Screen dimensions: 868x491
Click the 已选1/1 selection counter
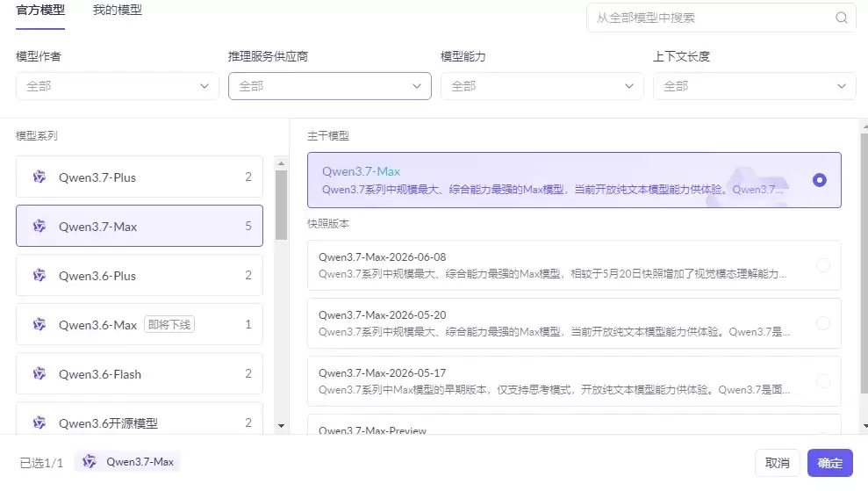click(41, 463)
